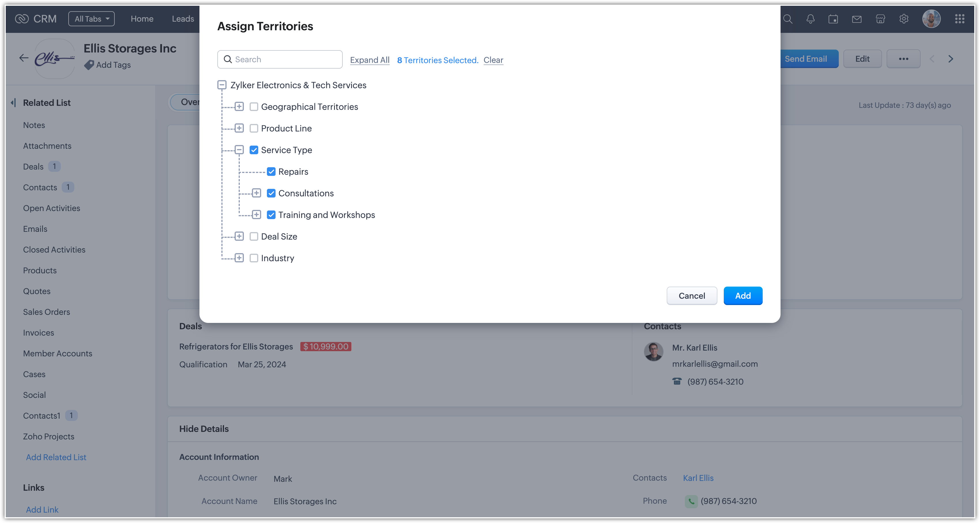Expand the Product Line tree node
980x523 pixels.
[x=239, y=128]
